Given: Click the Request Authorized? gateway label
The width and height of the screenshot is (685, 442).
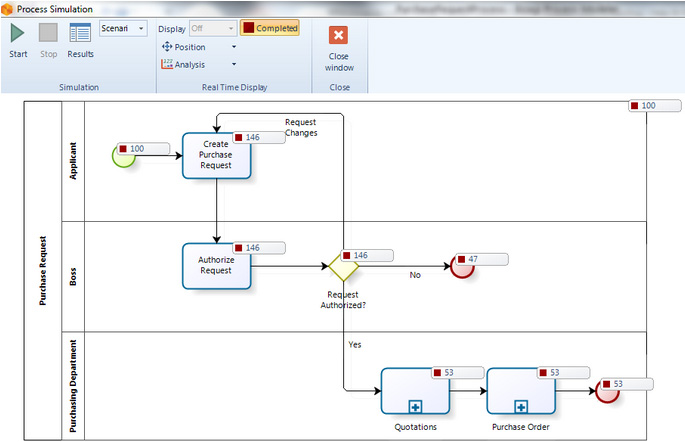Looking at the screenshot, I should click(x=343, y=300).
